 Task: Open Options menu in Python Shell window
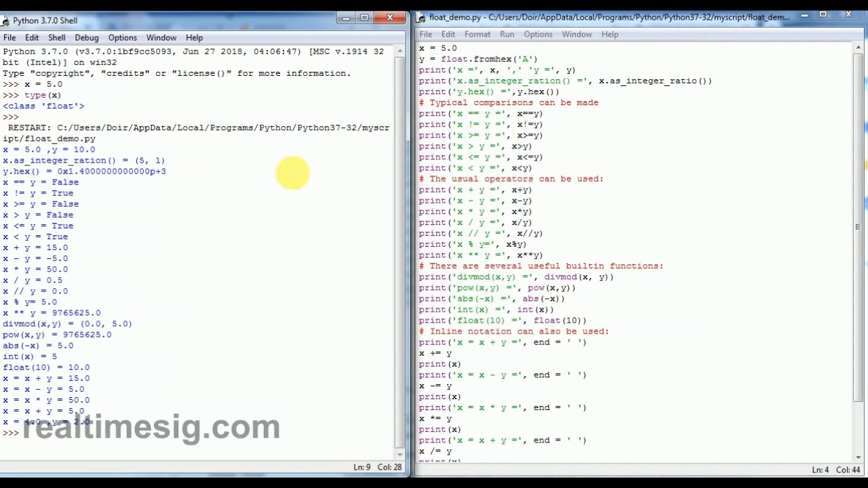click(x=123, y=38)
